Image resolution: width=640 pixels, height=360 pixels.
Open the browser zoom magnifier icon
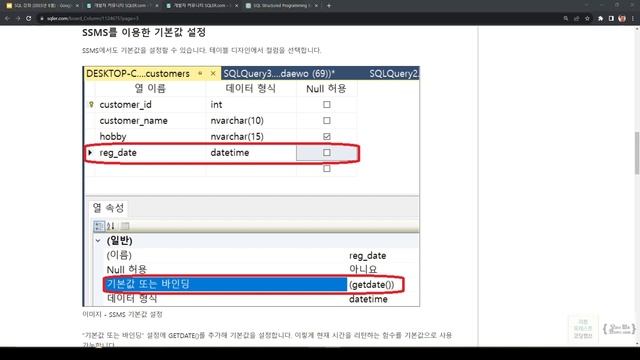point(566,18)
